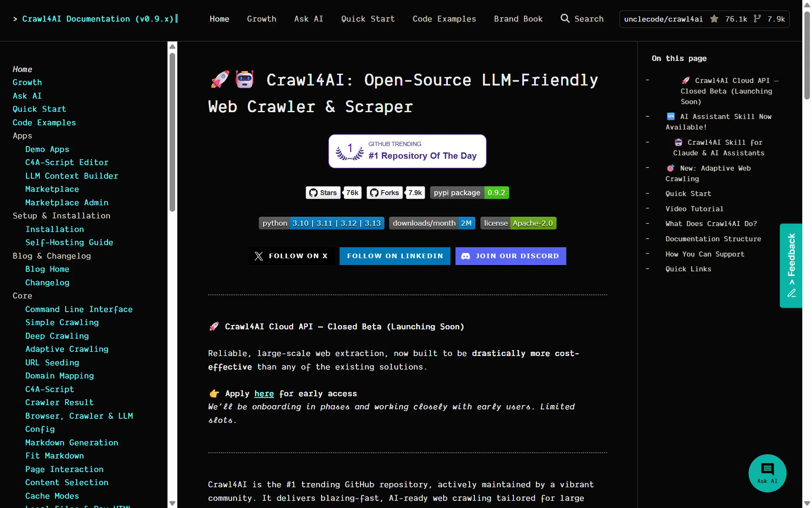Select Marketplace Admin in sidebar
Screen dimensions: 812x508
pyautogui.click(x=67, y=203)
